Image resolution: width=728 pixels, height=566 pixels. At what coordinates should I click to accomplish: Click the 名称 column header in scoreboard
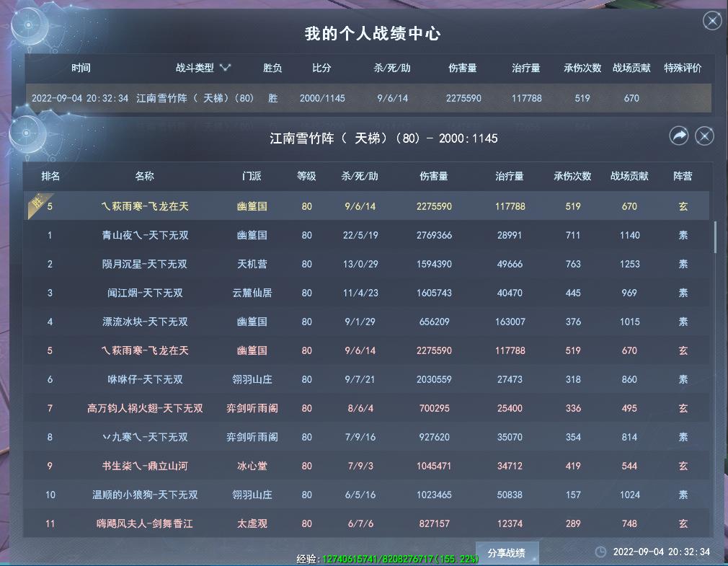point(144,176)
